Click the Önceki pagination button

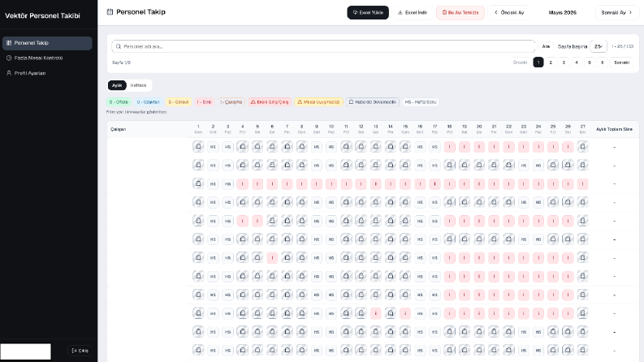[x=520, y=62]
